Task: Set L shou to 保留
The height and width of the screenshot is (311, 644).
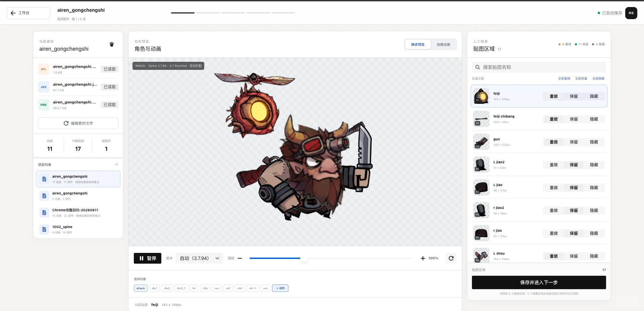Action: (x=574, y=256)
